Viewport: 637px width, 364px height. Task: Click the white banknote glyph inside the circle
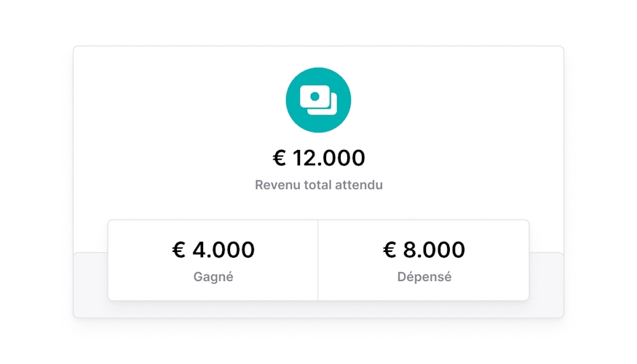click(319, 100)
